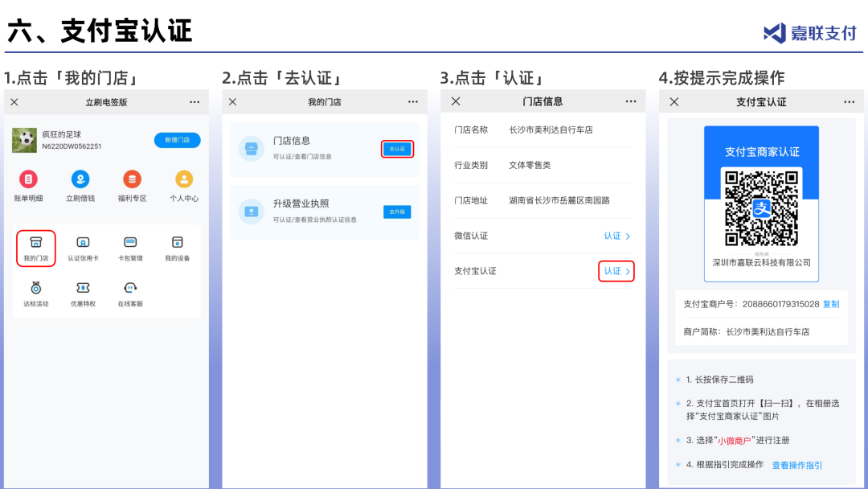Click 复制 to copy merchant number
This screenshot has width=868, height=489.
[831, 304]
